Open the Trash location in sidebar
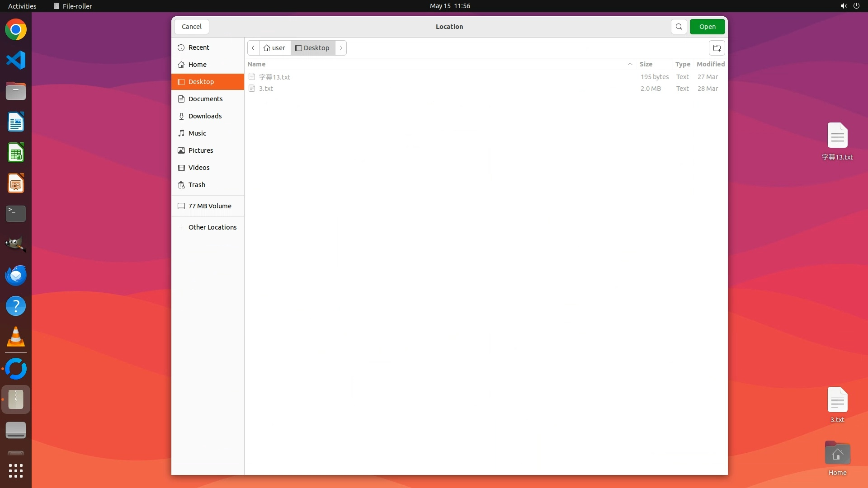The width and height of the screenshot is (868, 488). (197, 185)
